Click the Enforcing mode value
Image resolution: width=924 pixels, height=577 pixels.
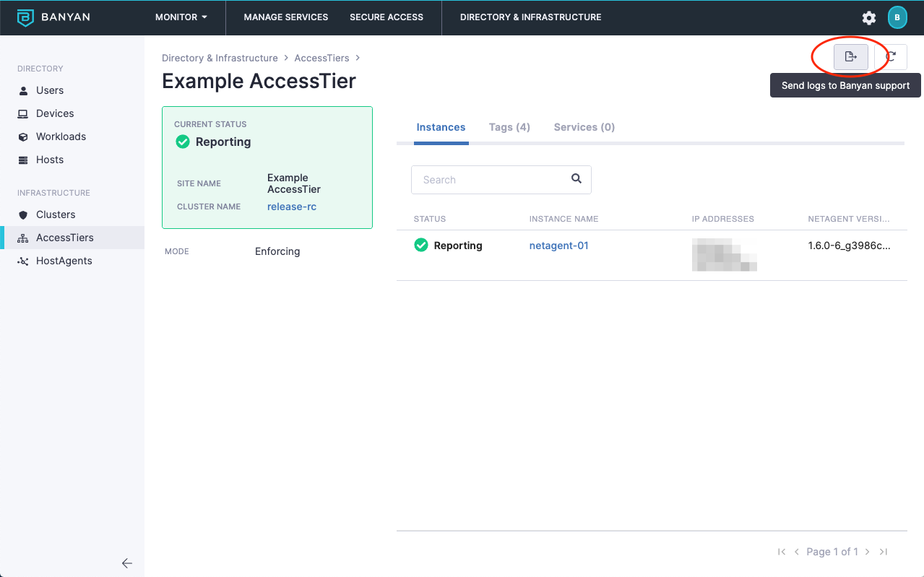click(277, 251)
